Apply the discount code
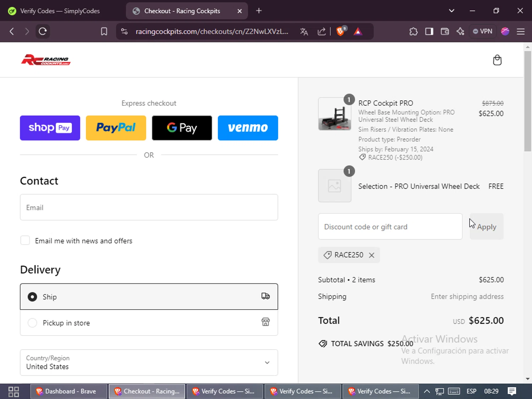The height and width of the screenshot is (399, 532). (x=487, y=227)
